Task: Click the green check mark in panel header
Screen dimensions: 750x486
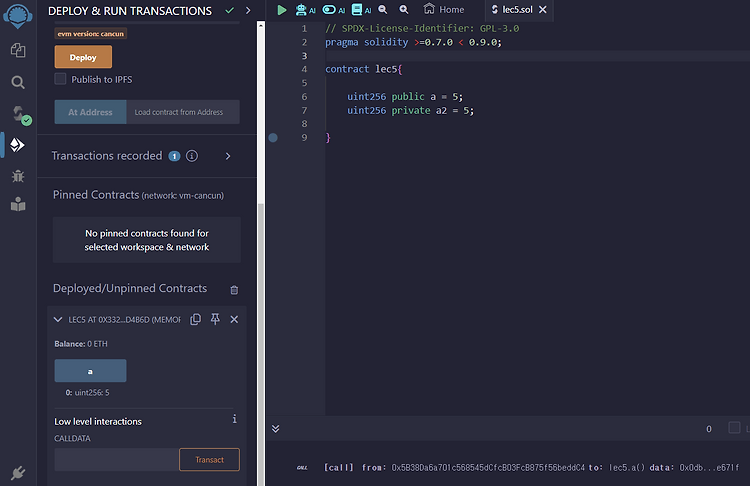Action: (x=230, y=10)
